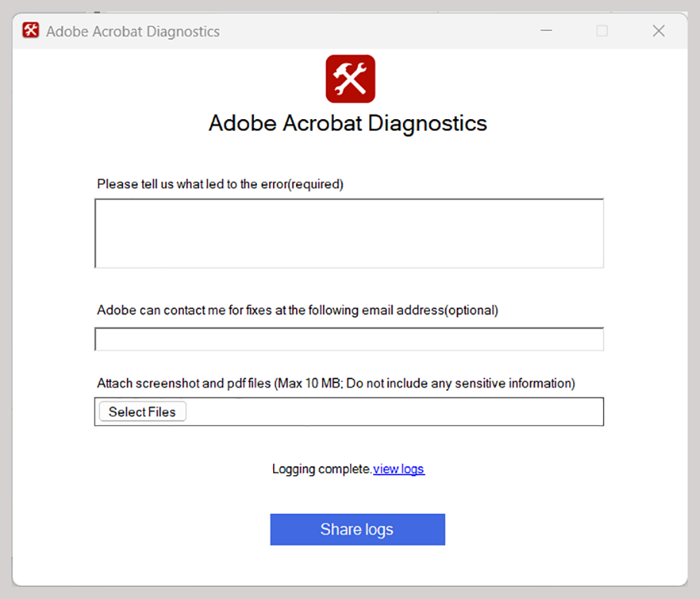700x599 pixels.
Task: Close the Adobe Acrobat Diagnostics window
Action: [x=658, y=31]
